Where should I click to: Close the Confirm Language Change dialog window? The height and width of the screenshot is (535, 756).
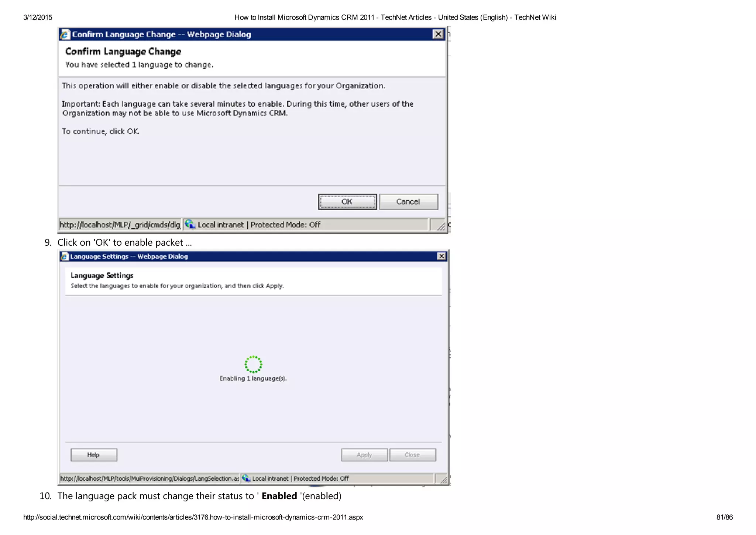(x=438, y=34)
